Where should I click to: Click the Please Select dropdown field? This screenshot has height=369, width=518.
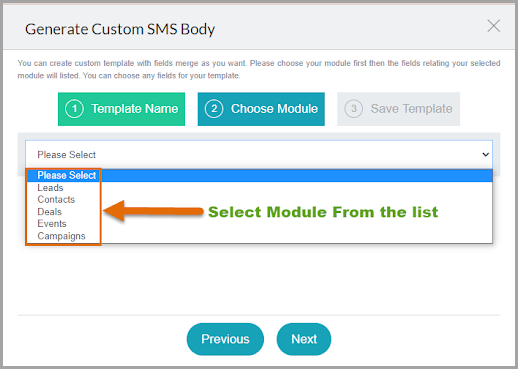pyautogui.click(x=259, y=155)
